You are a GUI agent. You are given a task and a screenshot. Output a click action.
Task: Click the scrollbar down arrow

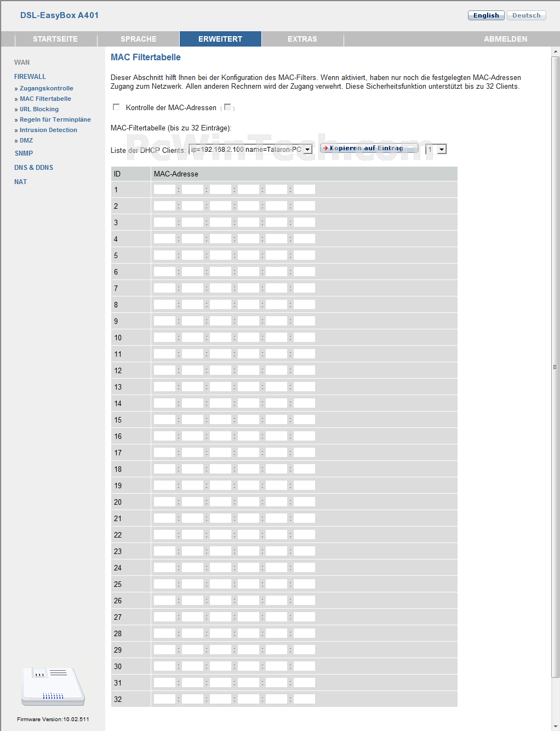pos(556,727)
